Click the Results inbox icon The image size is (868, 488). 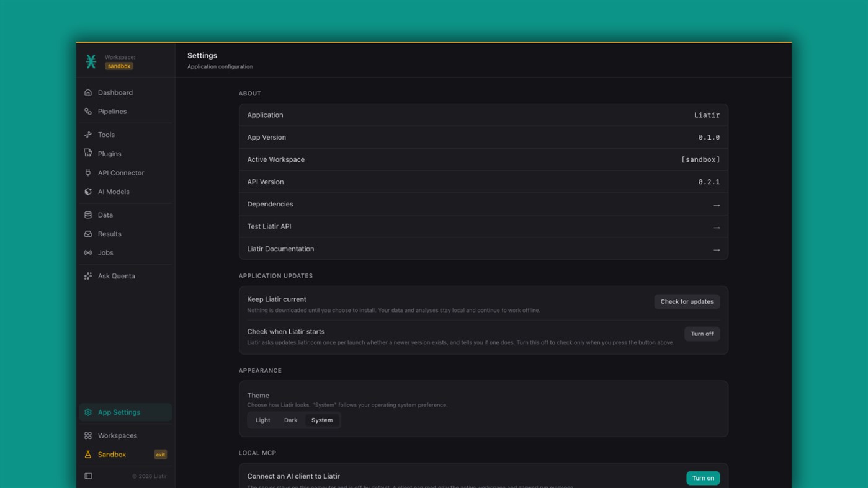tap(88, 234)
